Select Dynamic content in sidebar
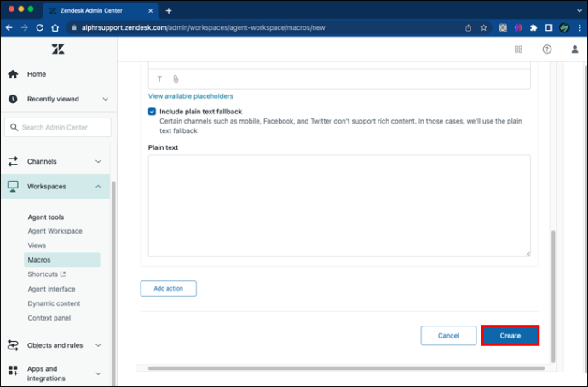Viewport: 588px width, 387px height. [x=54, y=303]
